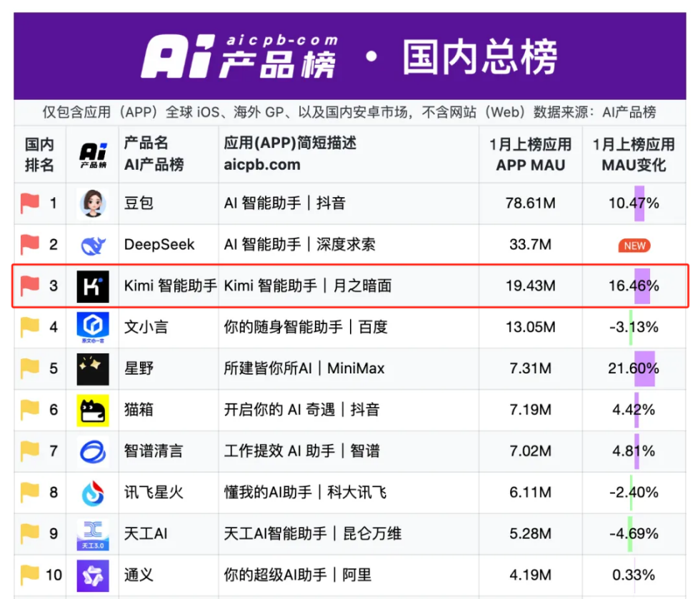The height and width of the screenshot is (599, 700).
Task: Click the yellow flag beside rank 4
Action: coord(30,327)
